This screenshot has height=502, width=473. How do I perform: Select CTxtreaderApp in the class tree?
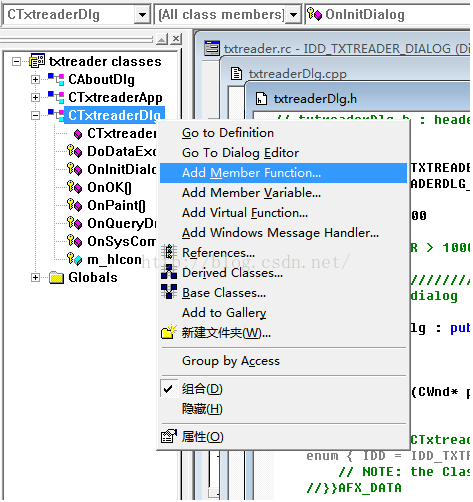click(x=115, y=98)
